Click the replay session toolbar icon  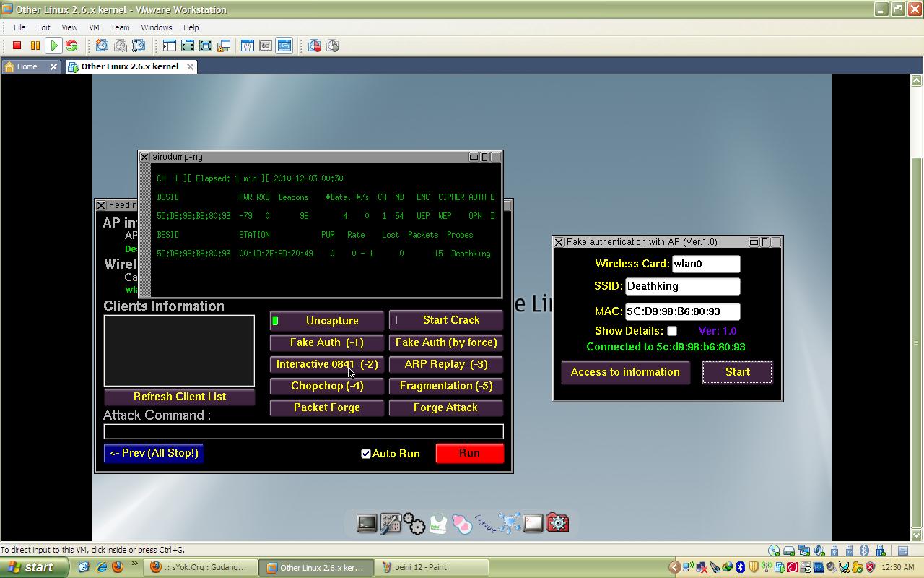click(333, 46)
